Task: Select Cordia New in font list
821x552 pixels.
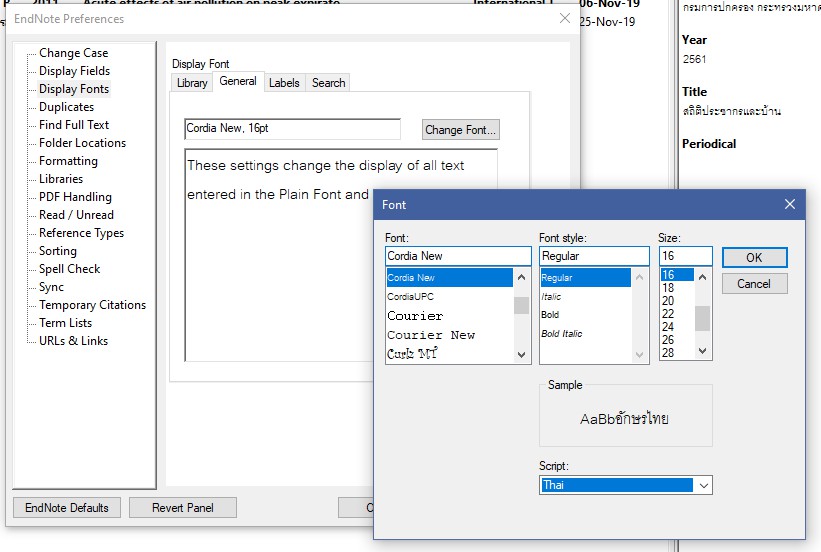Action: pos(449,278)
